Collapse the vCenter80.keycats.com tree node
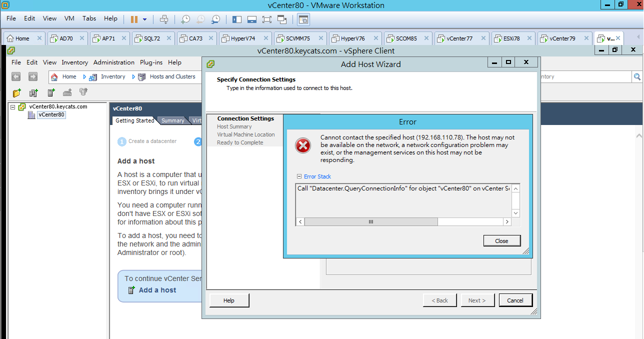 [x=13, y=107]
